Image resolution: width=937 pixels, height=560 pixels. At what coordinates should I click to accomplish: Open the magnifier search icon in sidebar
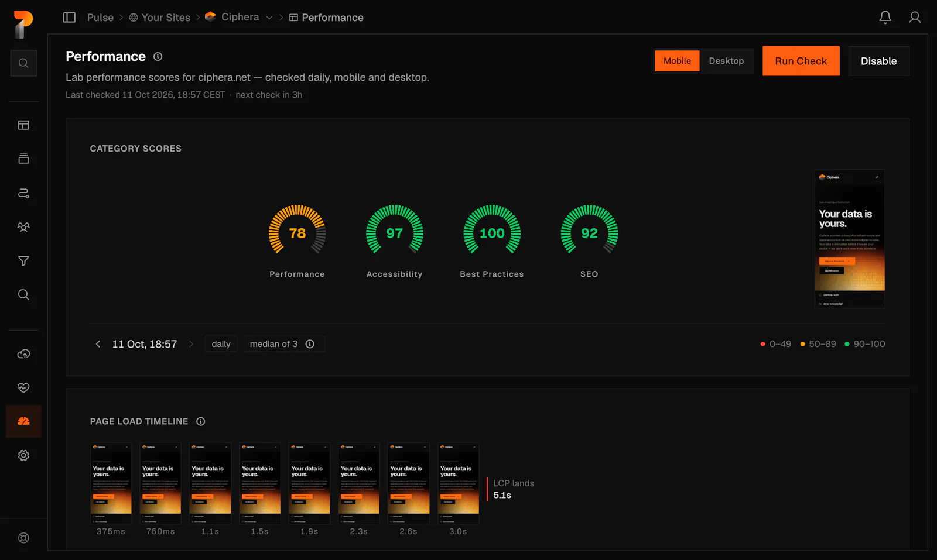(x=23, y=294)
